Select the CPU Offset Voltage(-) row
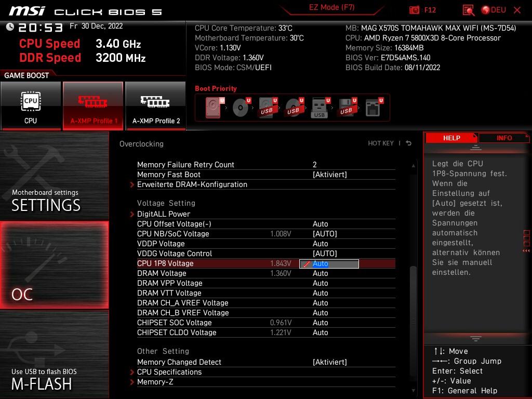This screenshot has height=399, width=532. point(266,224)
